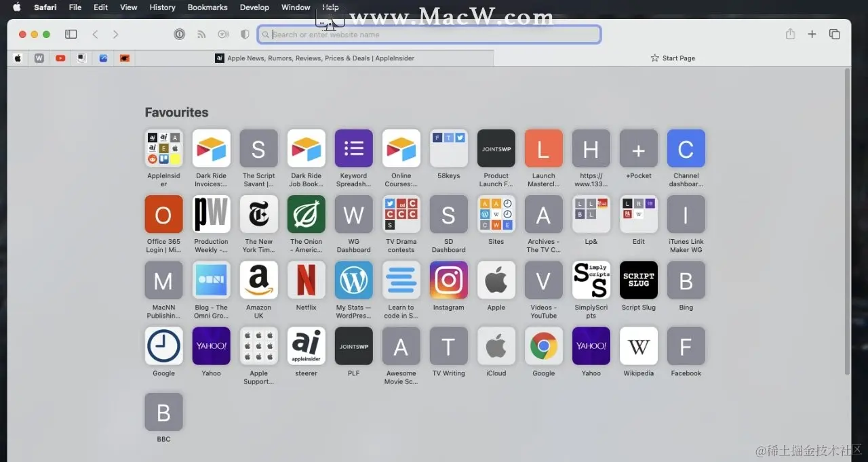Open The New York Times favourite
The width and height of the screenshot is (868, 462).
[258, 214]
